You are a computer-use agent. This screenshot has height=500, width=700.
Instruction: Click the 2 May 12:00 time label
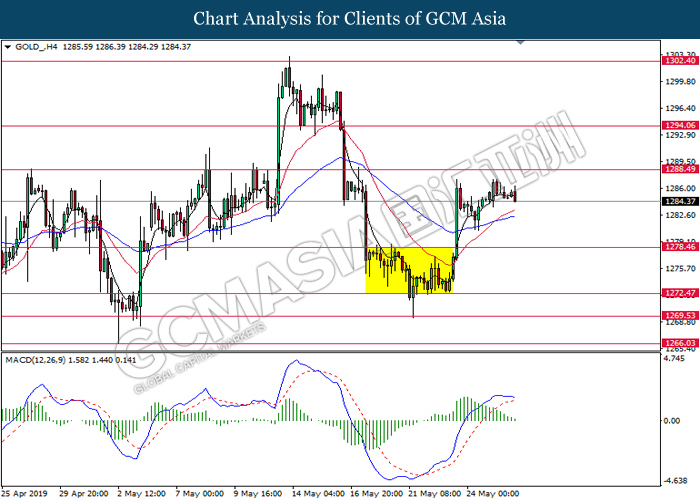[141, 493]
